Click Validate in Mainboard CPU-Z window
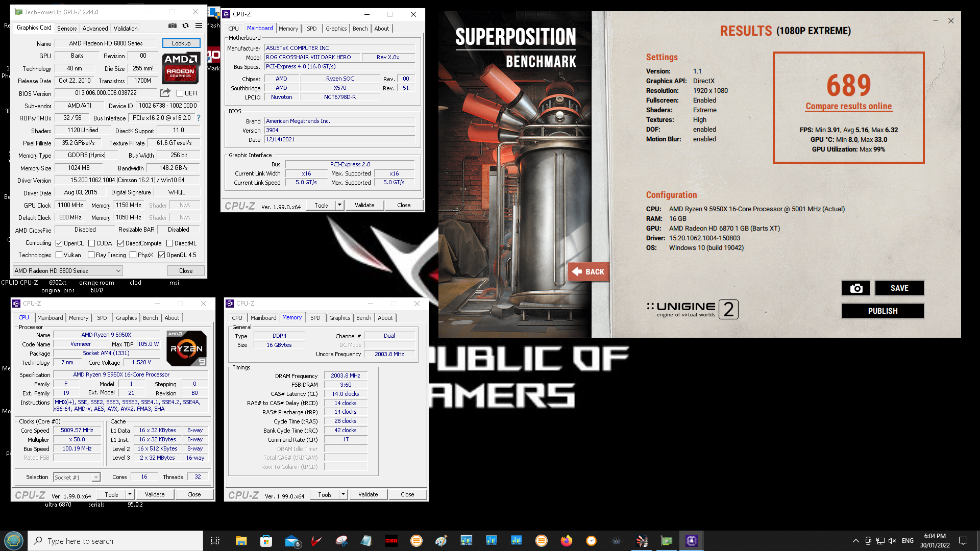Image resolution: width=980 pixels, height=551 pixels. click(x=364, y=205)
